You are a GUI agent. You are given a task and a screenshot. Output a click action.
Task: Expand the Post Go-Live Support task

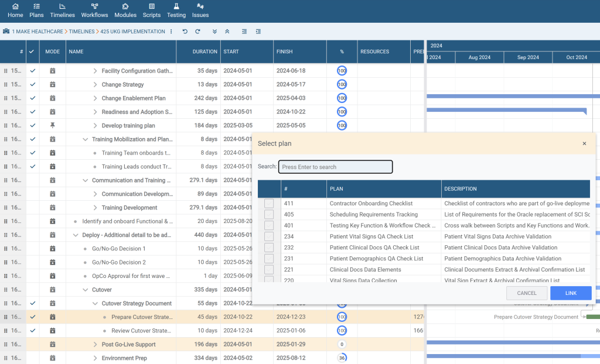point(96,344)
